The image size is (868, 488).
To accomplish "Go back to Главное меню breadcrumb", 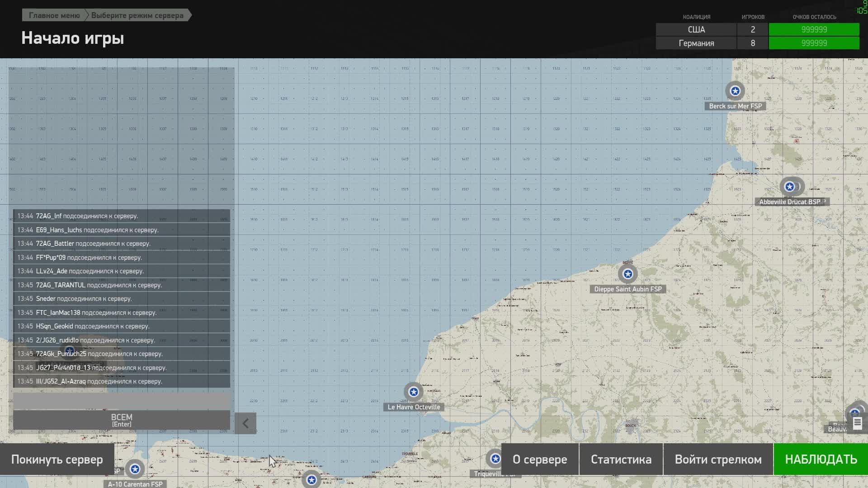I will tap(54, 15).
